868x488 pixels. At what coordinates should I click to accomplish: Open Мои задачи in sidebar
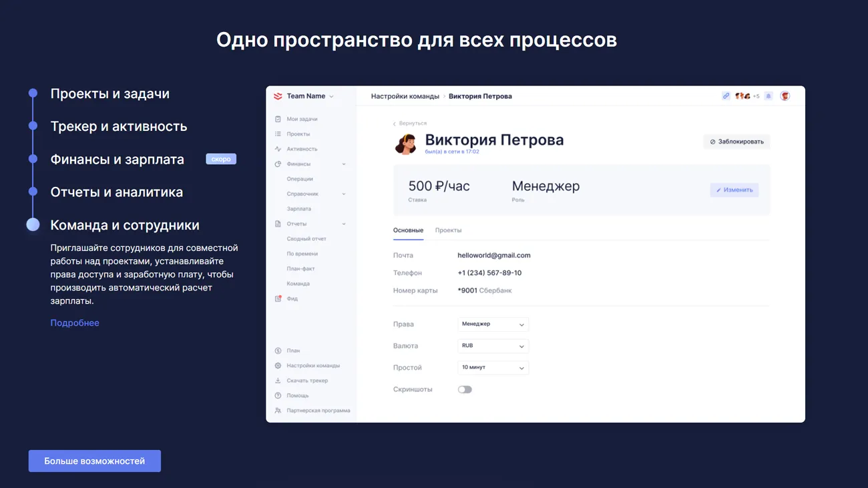tap(302, 119)
